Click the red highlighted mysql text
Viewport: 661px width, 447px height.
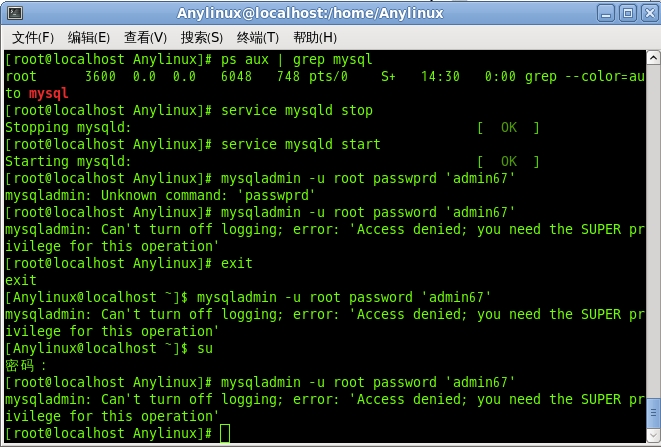(x=48, y=93)
